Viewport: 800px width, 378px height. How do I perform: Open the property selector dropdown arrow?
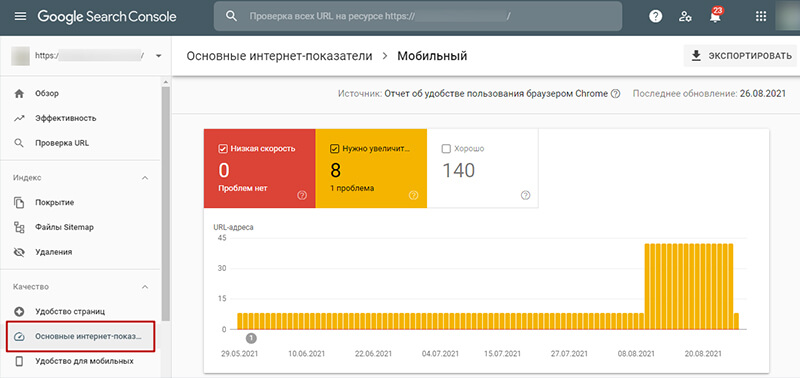tap(158, 56)
